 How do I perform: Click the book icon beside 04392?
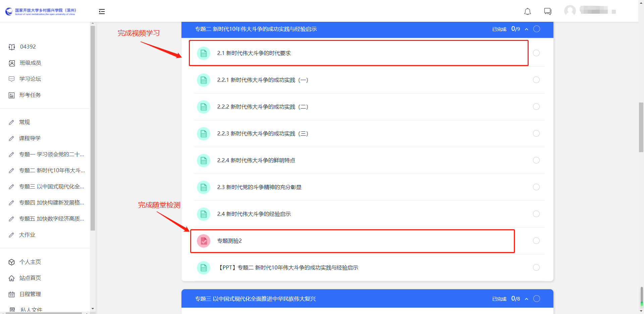(x=12, y=47)
